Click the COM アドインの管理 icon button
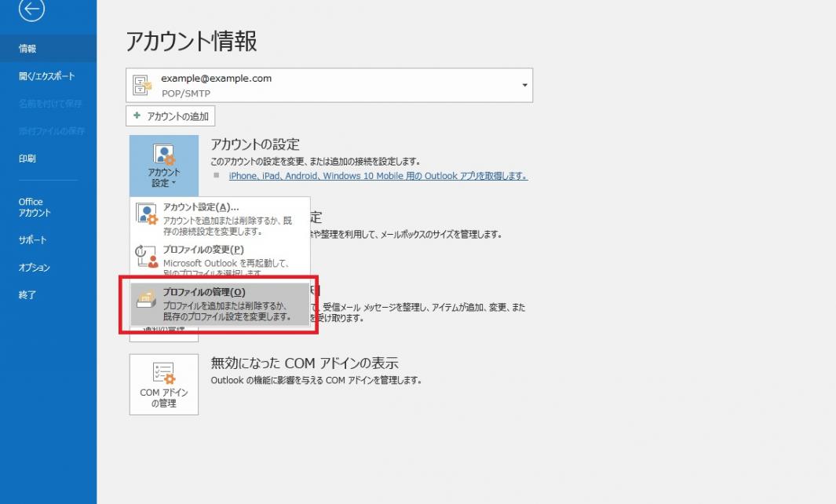The width and height of the screenshot is (836, 504). click(163, 384)
